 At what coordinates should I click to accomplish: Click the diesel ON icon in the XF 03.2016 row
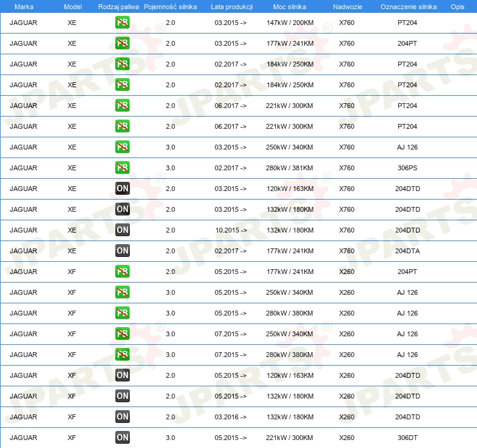click(x=122, y=417)
